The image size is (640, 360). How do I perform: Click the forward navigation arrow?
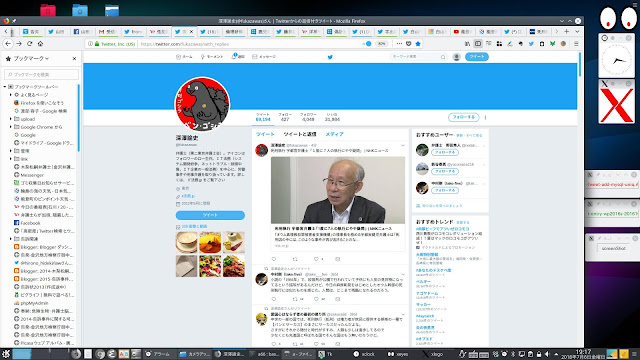click(19, 44)
